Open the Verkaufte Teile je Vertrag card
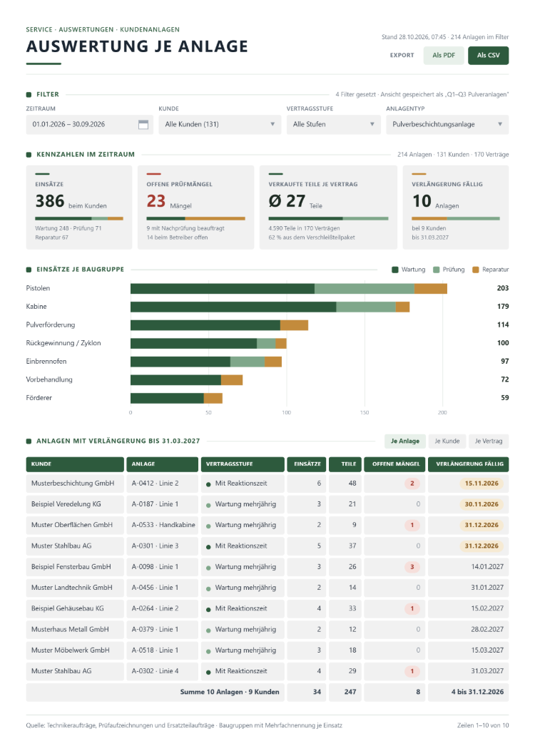535x756 pixels. pyautogui.click(x=328, y=208)
